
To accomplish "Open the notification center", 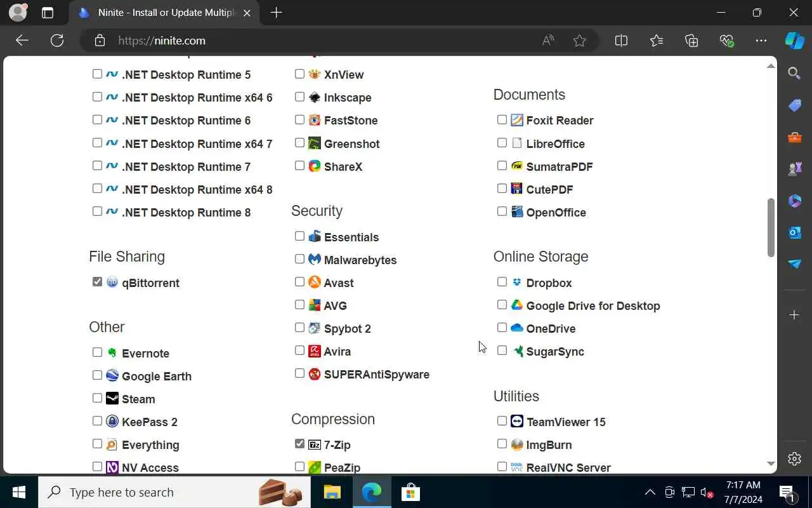I will (x=787, y=492).
